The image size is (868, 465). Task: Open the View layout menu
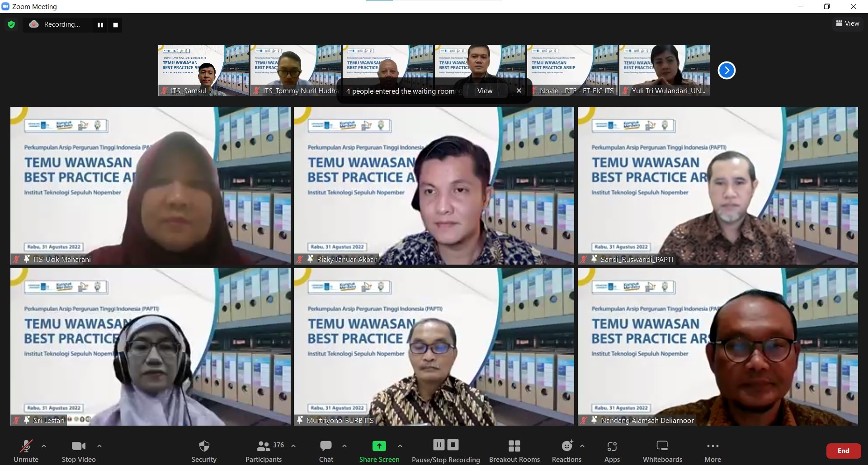tap(848, 24)
